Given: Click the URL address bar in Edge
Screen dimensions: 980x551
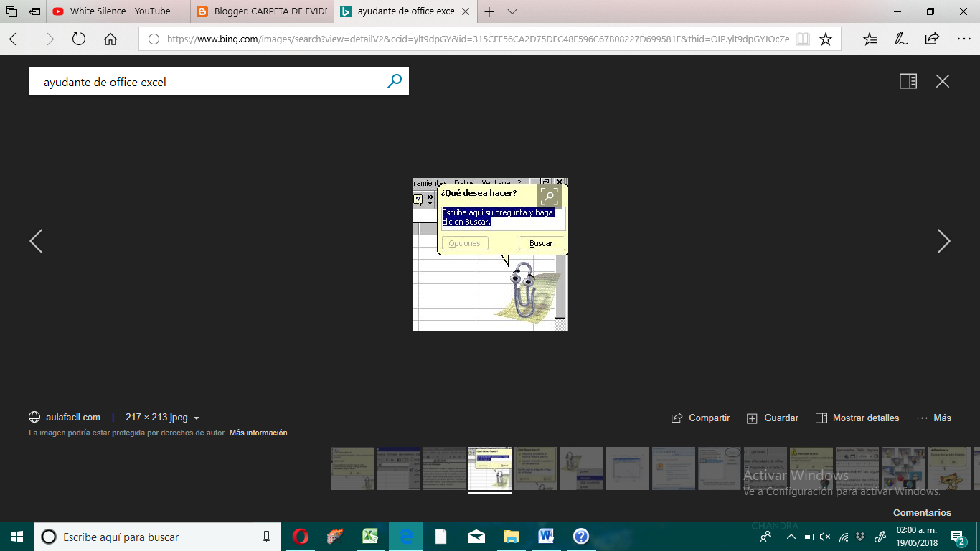Looking at the screenshot, I should click(x=478, y=39).
